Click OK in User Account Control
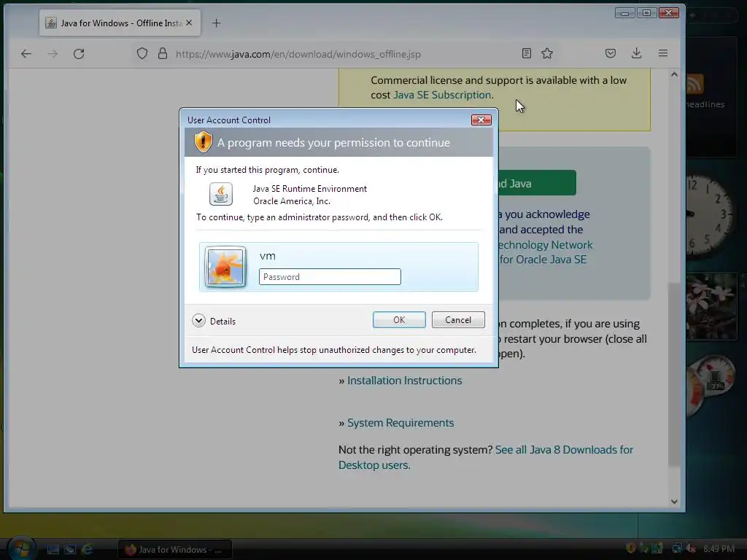Viewport: 747px width, 560px height. [399, 320]
